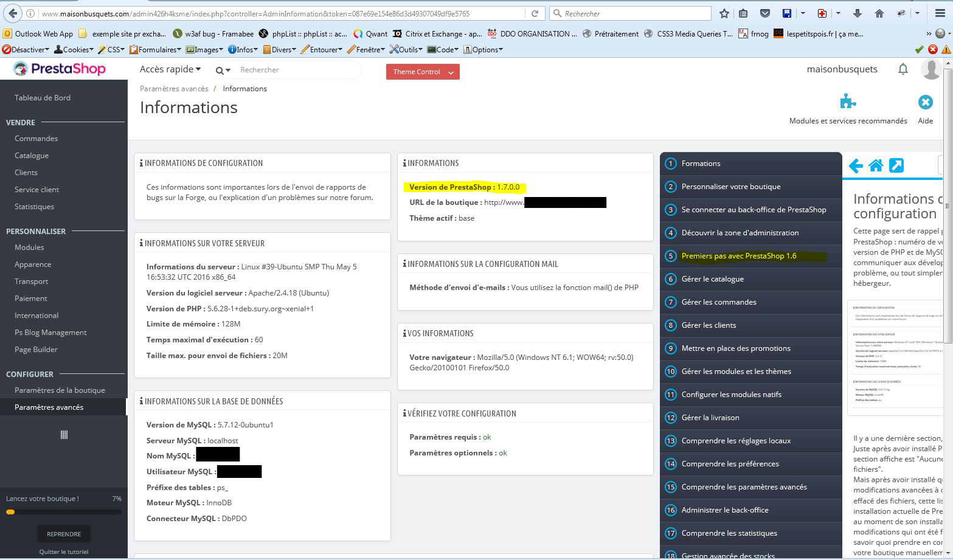Click the PrestaShop Rechercher search field
The image size is (953, 560).
(x=295, y=70)
